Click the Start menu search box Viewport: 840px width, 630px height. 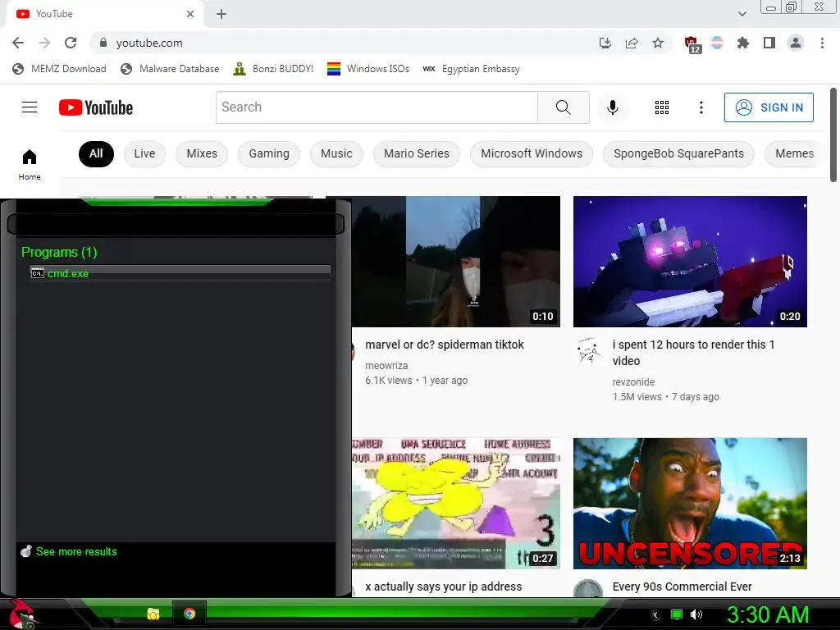pos(176,225)
